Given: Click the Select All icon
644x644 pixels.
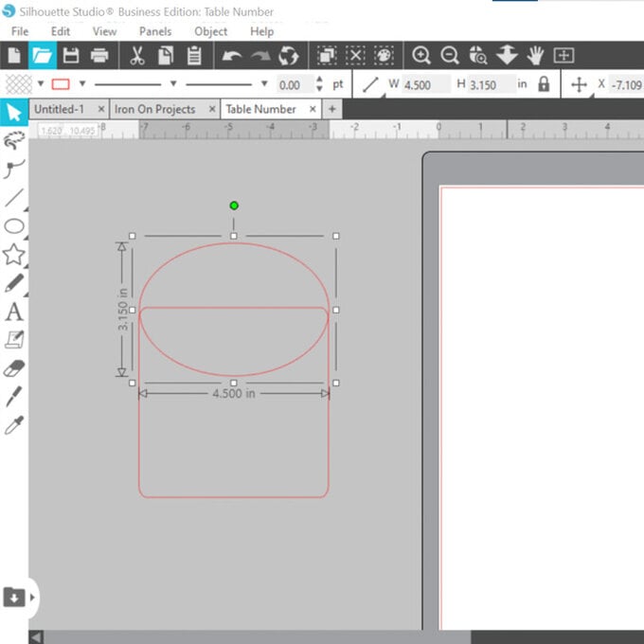Looking at the screenshot, I should click(x=327, y=55).
